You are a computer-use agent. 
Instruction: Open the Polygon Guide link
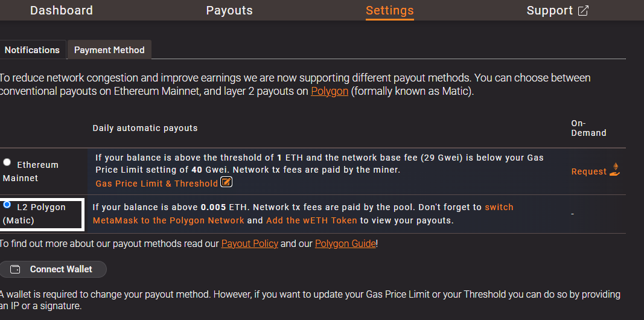(x=346, y=244)
